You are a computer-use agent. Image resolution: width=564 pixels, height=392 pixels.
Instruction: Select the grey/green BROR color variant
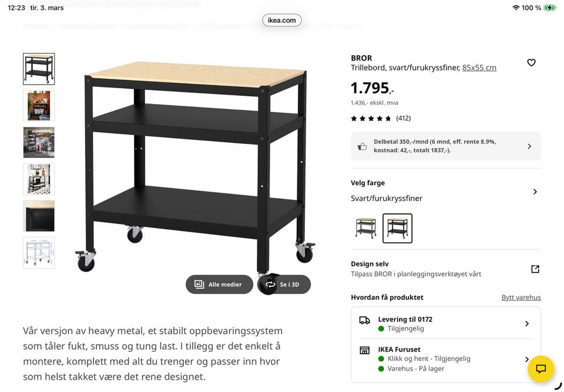point(365,228)
